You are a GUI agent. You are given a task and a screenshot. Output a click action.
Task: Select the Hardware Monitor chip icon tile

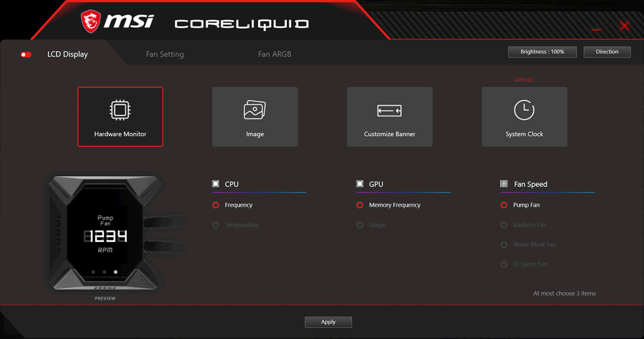tap(120, 117)
